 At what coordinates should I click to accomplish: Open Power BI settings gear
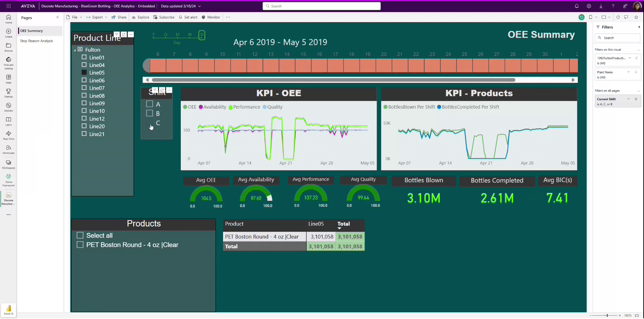click(589, 6)
